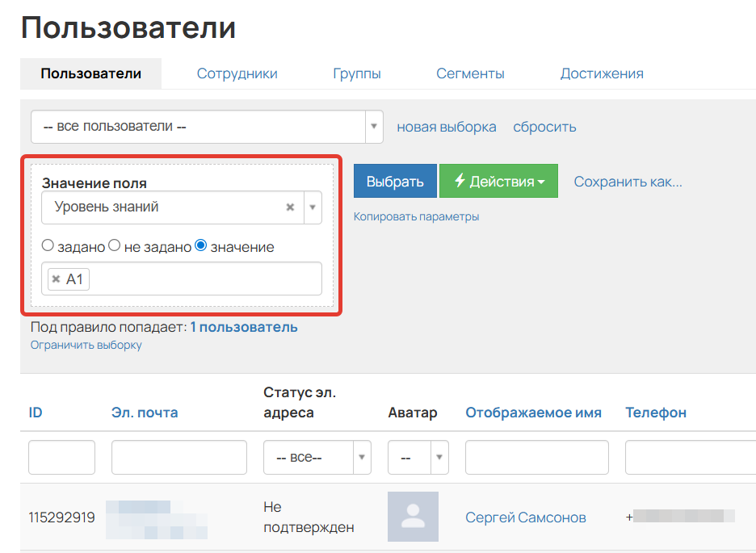This screenshot has height=553, width=756.
Task: Click the lightning icon on Действия button
Action: click(459, 180)
